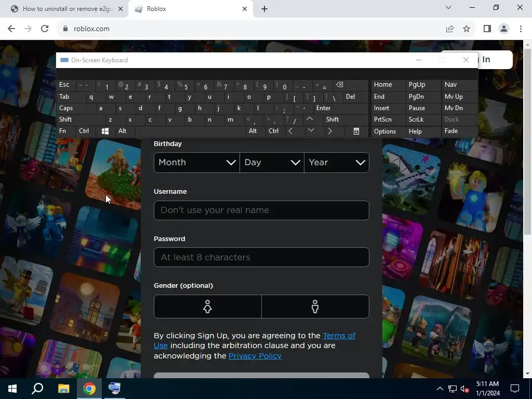Click the PrtScn key
The width and height of the screenshot is (532, 399).
pos(388,119)
